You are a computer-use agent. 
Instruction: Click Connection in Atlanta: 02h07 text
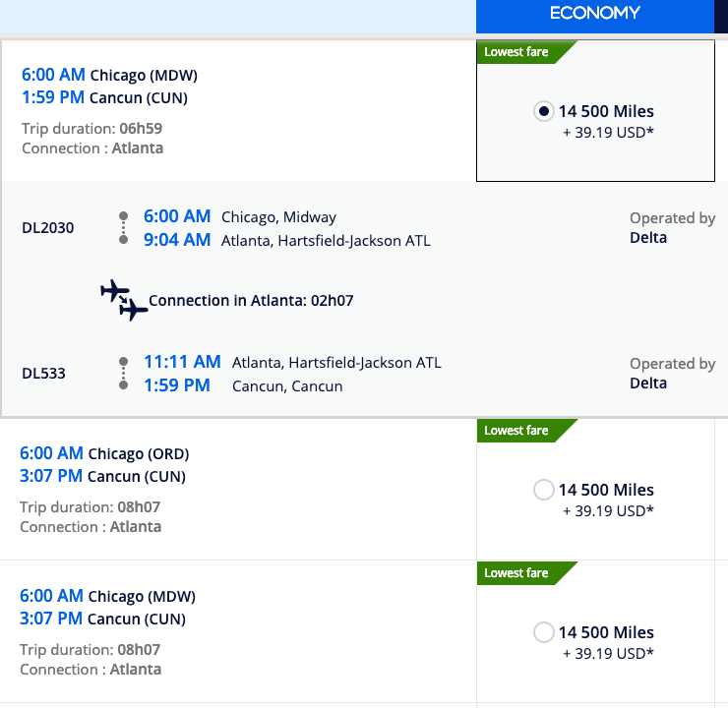(251, 301)
